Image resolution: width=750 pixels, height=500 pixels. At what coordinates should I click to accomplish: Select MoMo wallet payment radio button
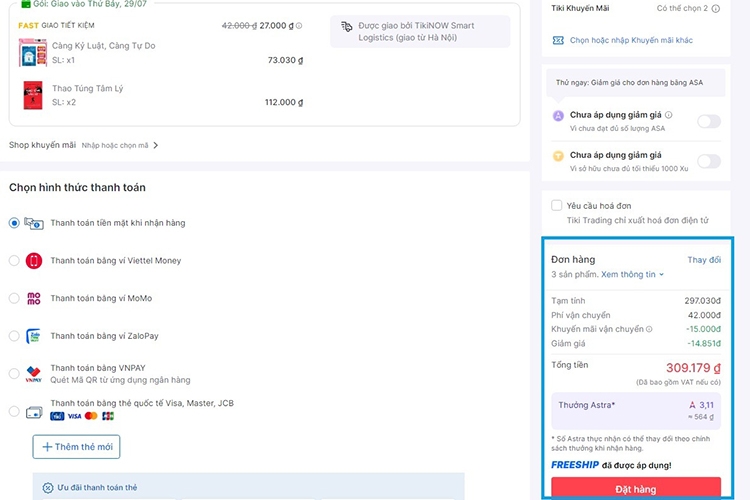pyautogui.click(x=14, y=298)
